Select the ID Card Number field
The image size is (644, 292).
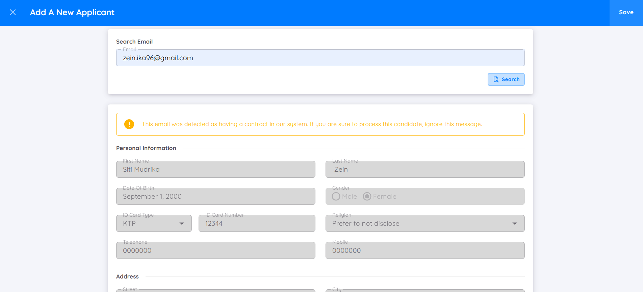pos(257,223)
